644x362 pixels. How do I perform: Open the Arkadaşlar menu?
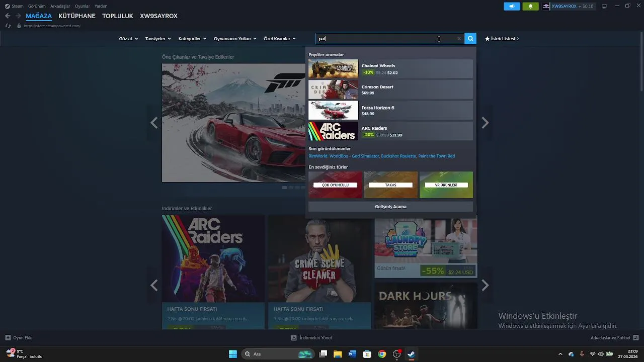click(60, 7)
